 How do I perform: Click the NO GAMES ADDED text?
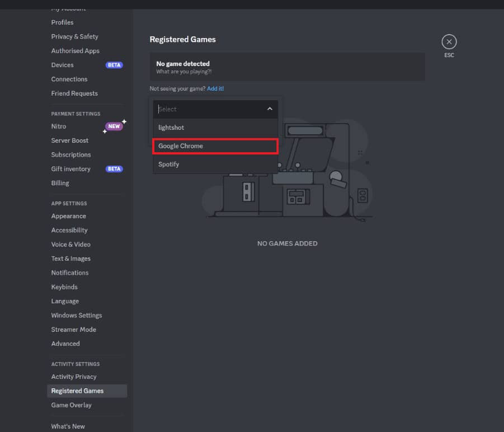click(x=288, y=243)
